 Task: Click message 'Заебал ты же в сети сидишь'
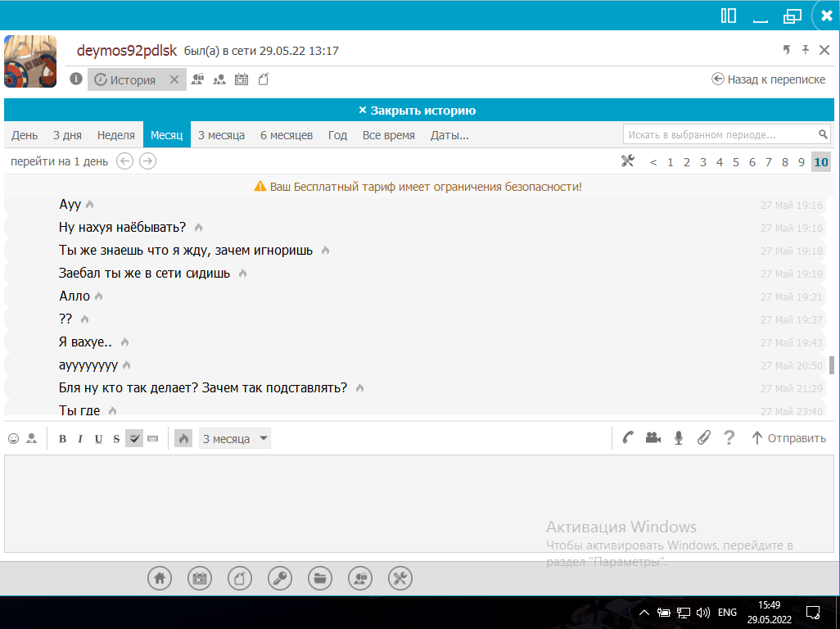[x=144, y=274]
